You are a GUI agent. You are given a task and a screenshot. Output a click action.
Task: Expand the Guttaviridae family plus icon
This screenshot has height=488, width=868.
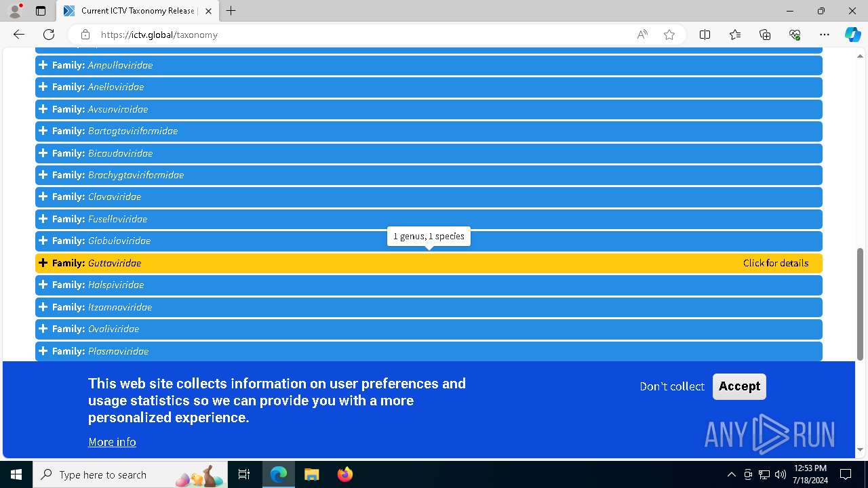[x=43, y=263]
